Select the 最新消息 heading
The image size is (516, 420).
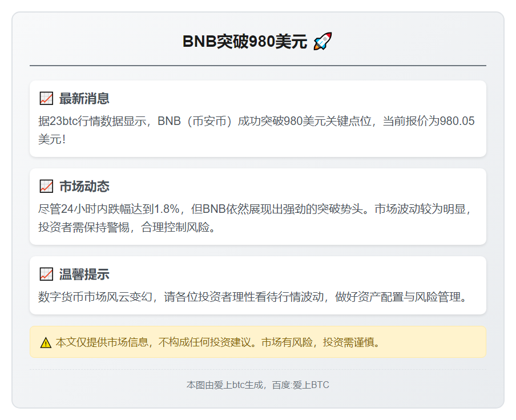pos(84,98)
